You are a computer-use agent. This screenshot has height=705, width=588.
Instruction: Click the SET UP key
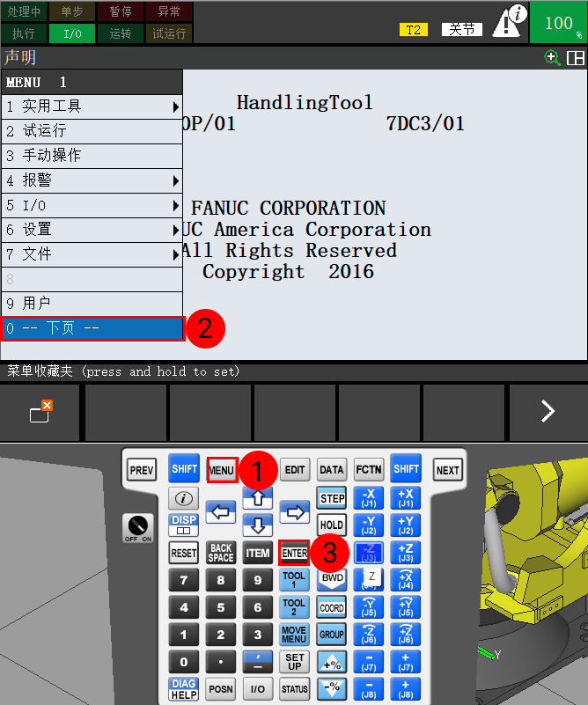[x=295, y=662]
